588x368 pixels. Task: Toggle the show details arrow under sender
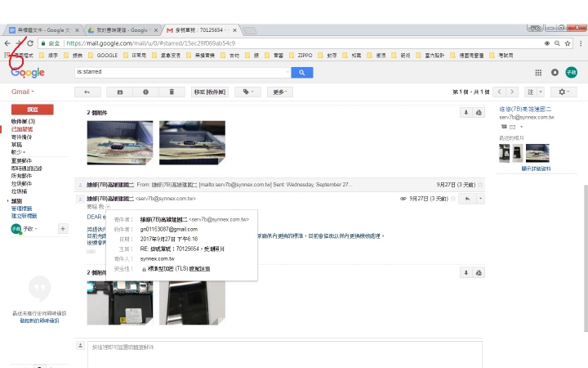(x=108, y=207)
